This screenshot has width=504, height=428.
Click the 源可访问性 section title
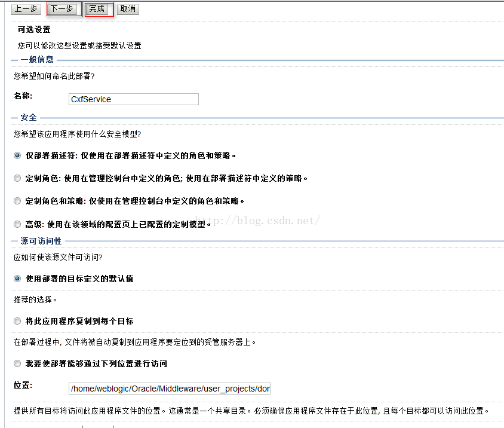(x=41, y=241)
